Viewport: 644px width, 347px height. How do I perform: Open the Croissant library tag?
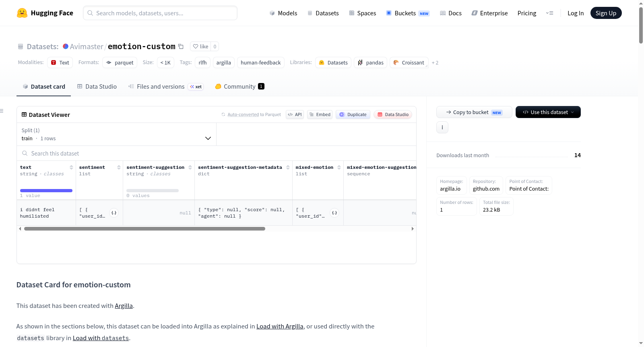(x=409, y=62)
